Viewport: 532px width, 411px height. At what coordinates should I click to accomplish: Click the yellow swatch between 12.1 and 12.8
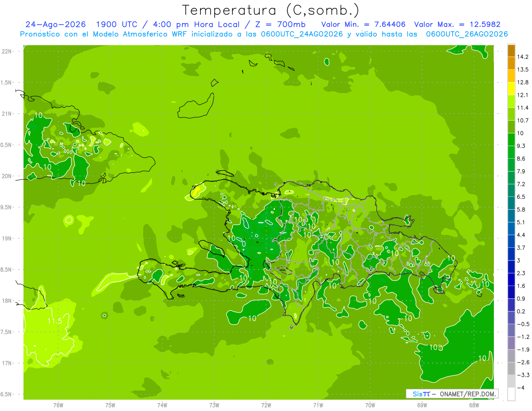tap(511, 89)
